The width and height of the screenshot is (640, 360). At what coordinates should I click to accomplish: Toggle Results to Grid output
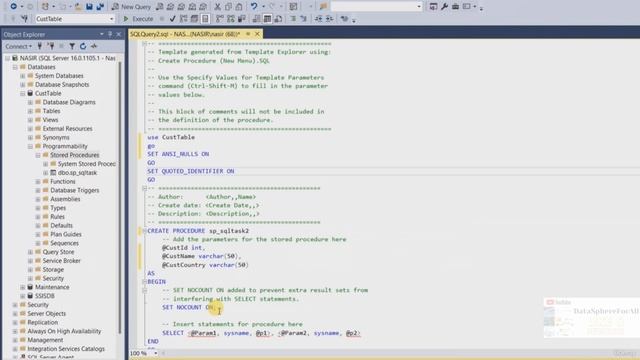click(x=267, y=19)
